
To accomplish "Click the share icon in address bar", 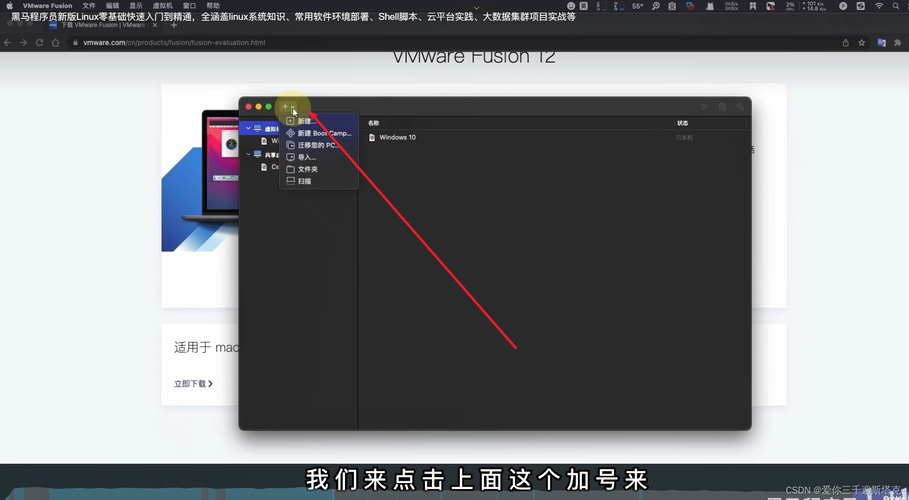I will click(x=846, y=42).
